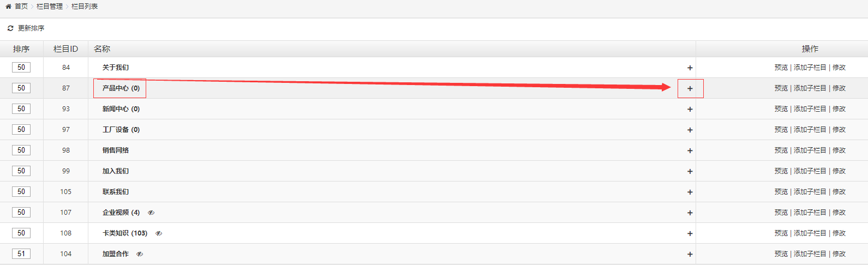
Task: Expand the 关于我们 row plus icon
Action: [690, 68]
